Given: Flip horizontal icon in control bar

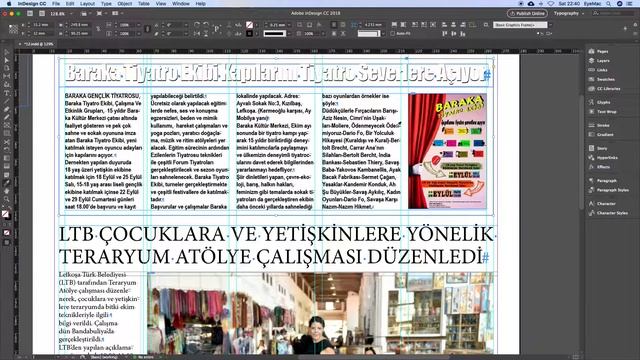Looking at the screenshot, I should 197,33.
